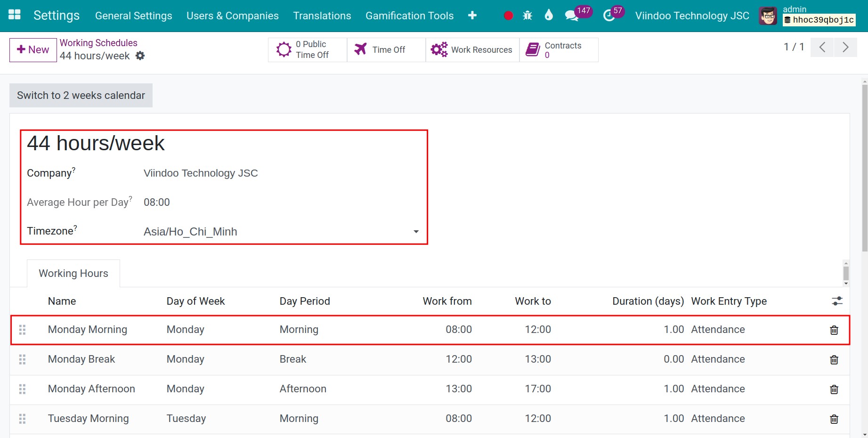Open the column options adjust icon

[837, 301]
